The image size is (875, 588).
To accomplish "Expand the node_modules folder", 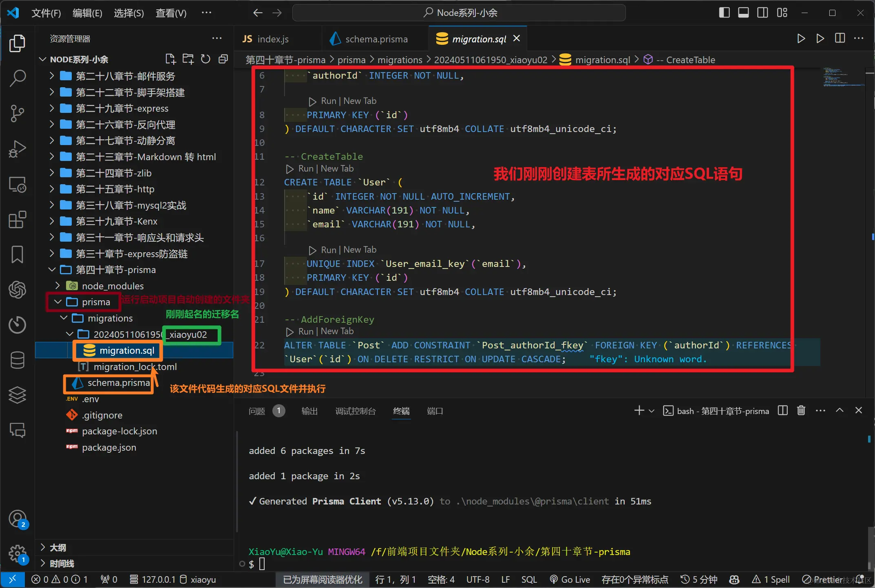I will point(57,286).
